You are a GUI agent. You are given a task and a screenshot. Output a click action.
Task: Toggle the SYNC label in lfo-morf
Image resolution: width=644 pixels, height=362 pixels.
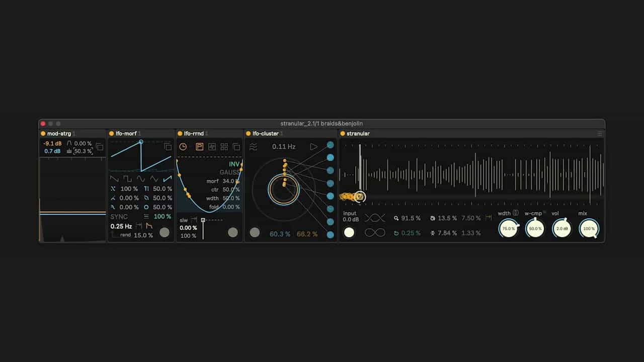tap(119, 217)
